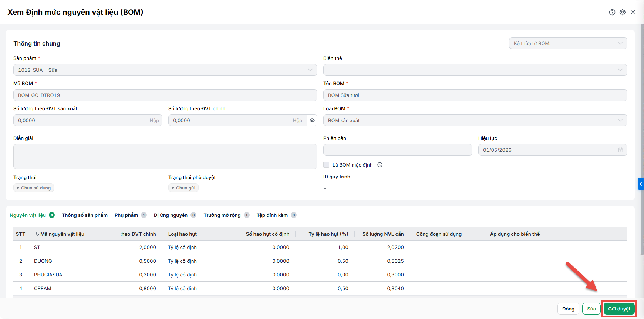Click the Số lượng theo ĐVT chính field
Viewport: 644px width, 319px height.
click(x=237, y=120)
